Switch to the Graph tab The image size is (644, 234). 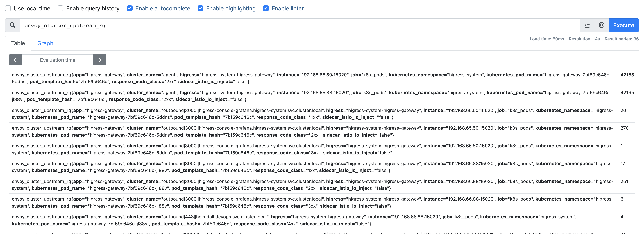pyautogui.click(x=45, y=43)
